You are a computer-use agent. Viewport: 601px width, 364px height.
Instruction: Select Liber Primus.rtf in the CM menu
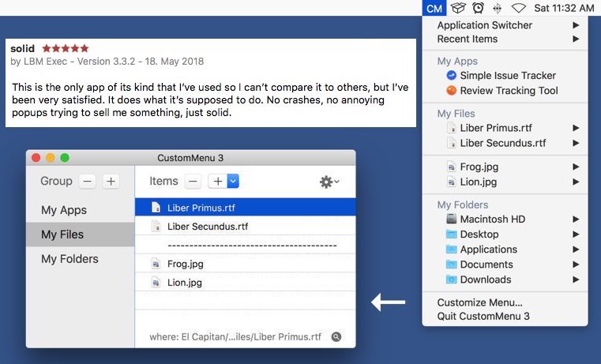tap(505, 128)
